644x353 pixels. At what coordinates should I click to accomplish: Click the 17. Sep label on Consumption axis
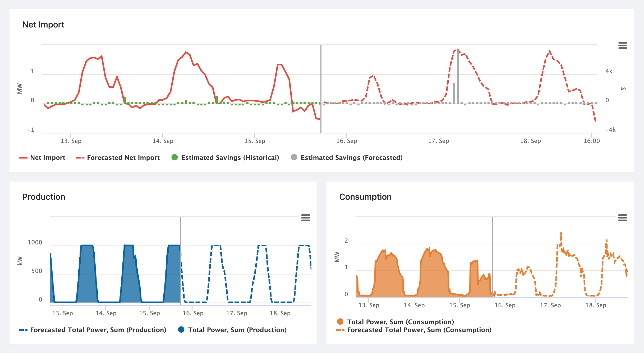(550, 305)
